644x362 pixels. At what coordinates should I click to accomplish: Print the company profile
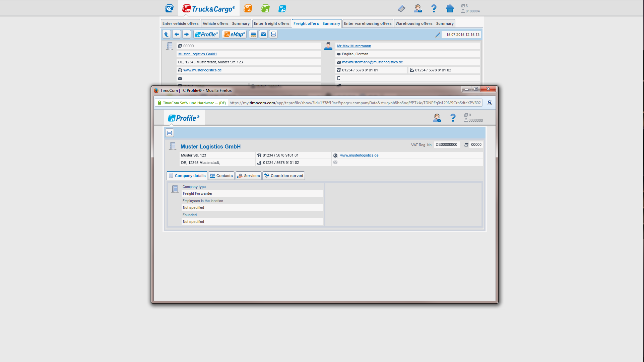point(170,133)
